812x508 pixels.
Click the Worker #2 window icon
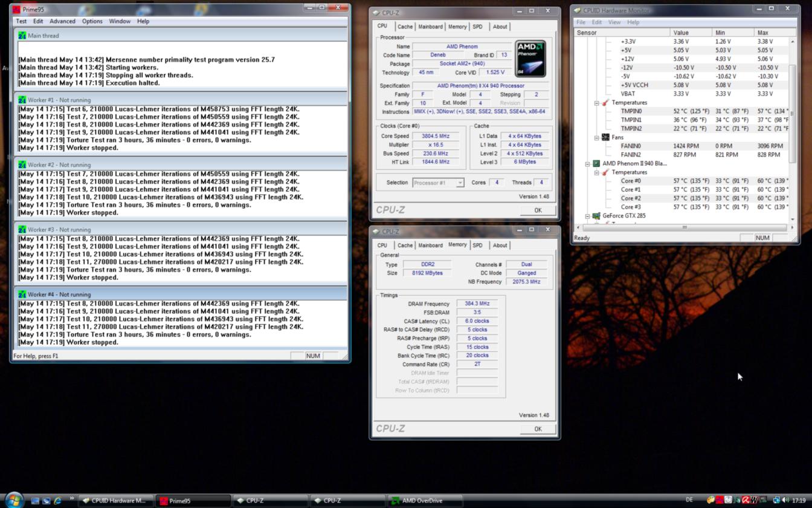point(22,164)
